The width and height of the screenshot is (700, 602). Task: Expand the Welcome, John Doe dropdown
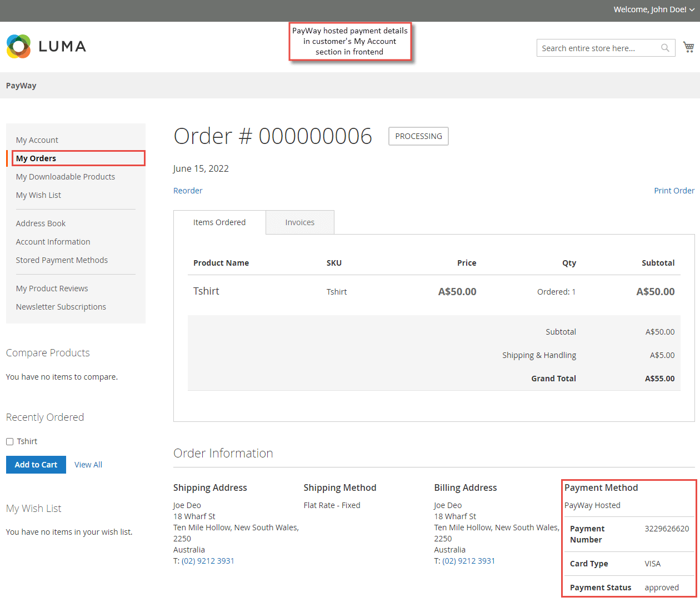click(x=653, y=9)
